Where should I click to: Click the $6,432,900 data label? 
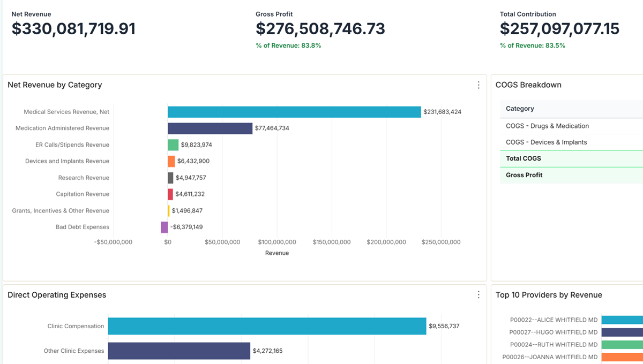tap(193, 161)
